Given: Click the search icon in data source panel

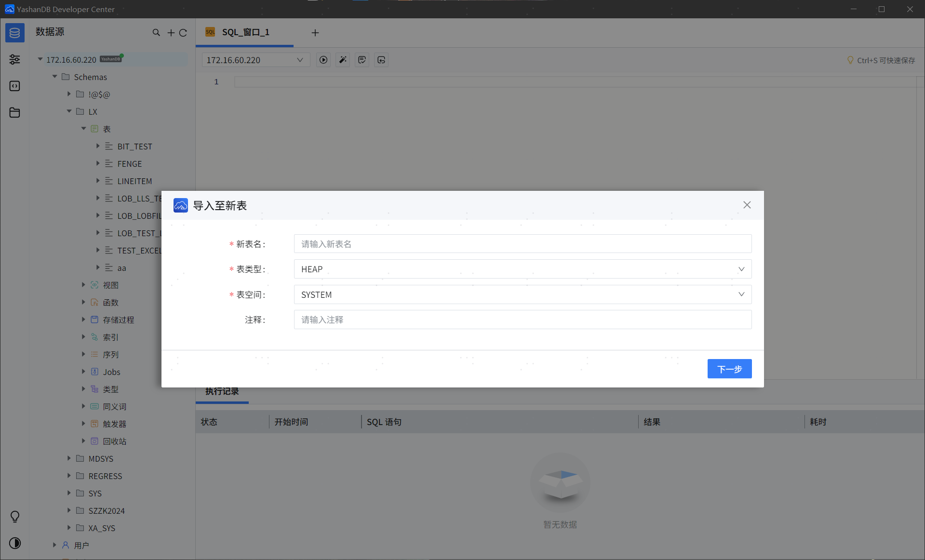Looking at the screenshot, I should point(156,33).
